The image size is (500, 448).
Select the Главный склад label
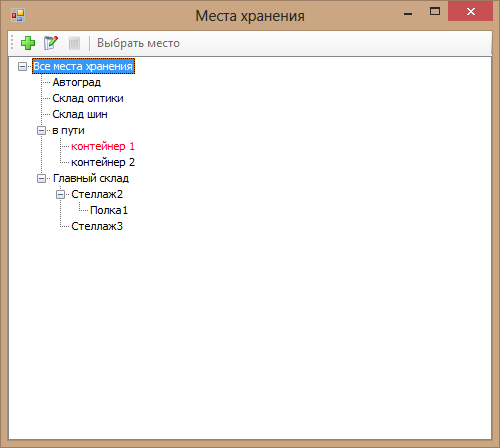[x=91, y=178]
